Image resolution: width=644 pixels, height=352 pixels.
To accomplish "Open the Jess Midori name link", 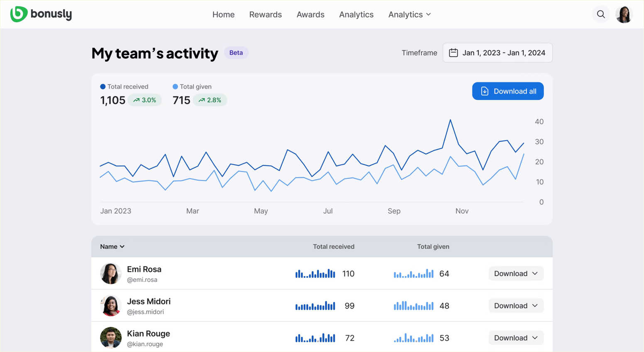I will 149,301.
